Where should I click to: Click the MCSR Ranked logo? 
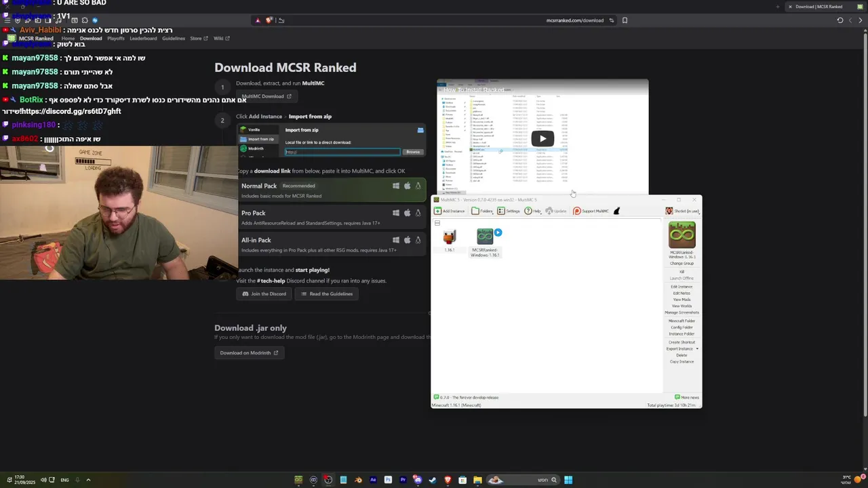(31, 39)
